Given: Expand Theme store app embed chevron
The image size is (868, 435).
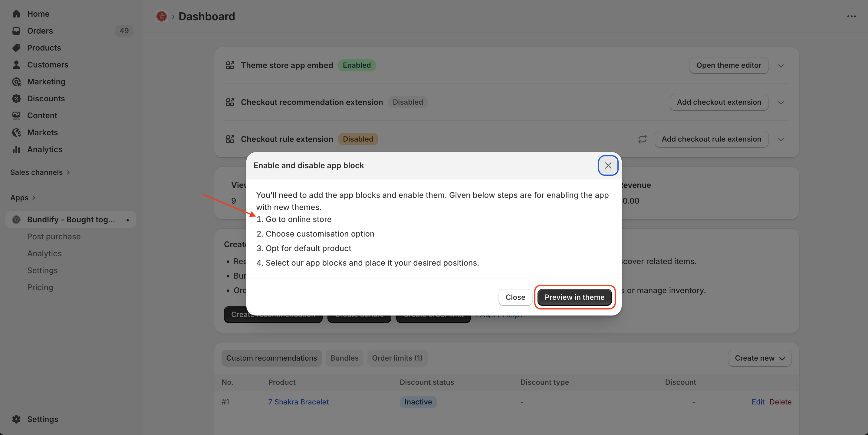Looking at the screenshot, I should click(x=781, y=66).
